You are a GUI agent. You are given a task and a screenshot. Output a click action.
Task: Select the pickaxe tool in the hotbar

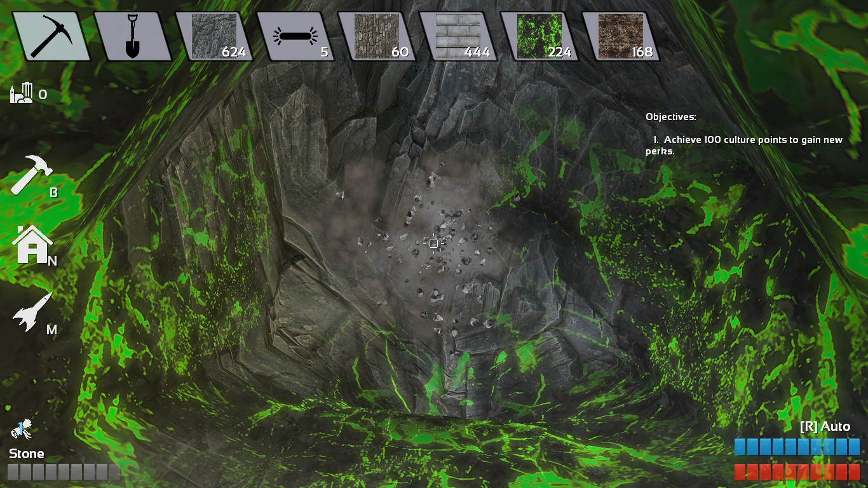tap(51, 36)
